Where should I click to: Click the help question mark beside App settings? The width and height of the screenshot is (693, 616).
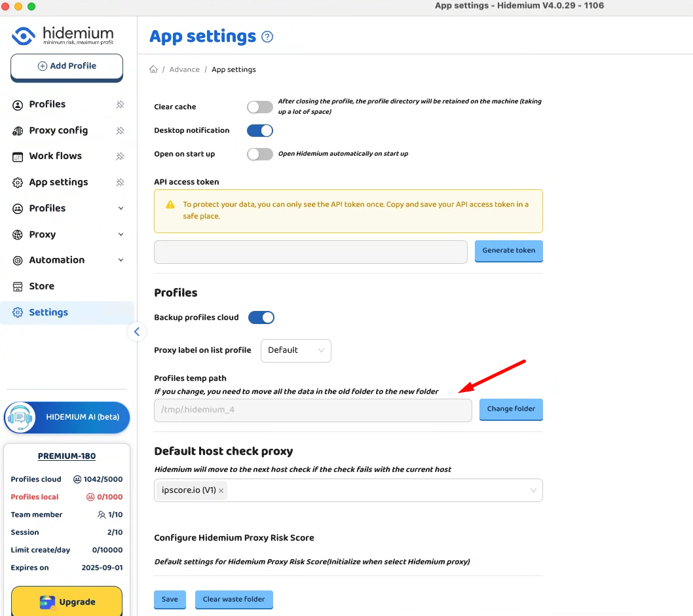[x=267, y=37]
